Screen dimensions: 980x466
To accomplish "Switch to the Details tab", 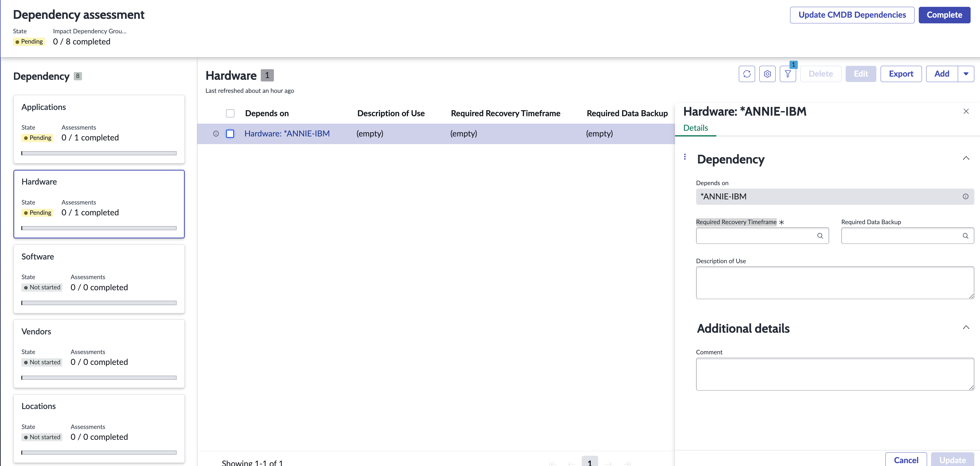I will point(696,128).
